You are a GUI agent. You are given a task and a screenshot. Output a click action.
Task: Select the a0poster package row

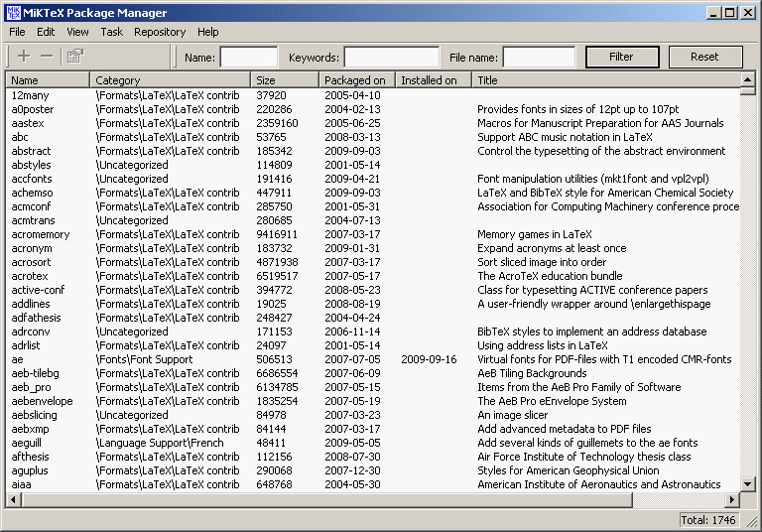pos(373,109)
